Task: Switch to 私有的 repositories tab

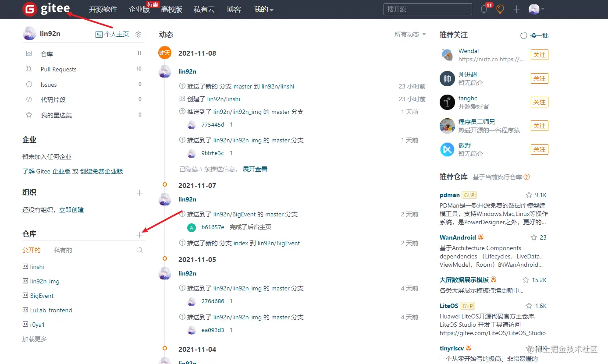Action: point(63,250)
